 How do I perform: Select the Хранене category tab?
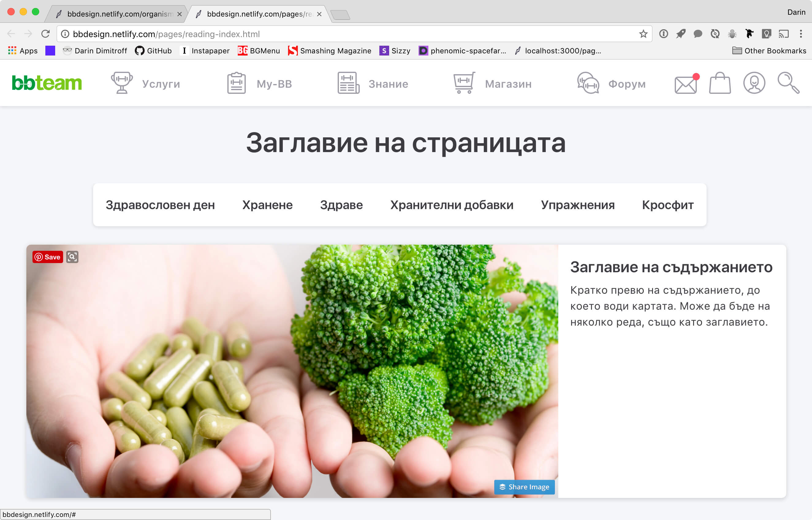pyautogui.click(x=267, y=205)
